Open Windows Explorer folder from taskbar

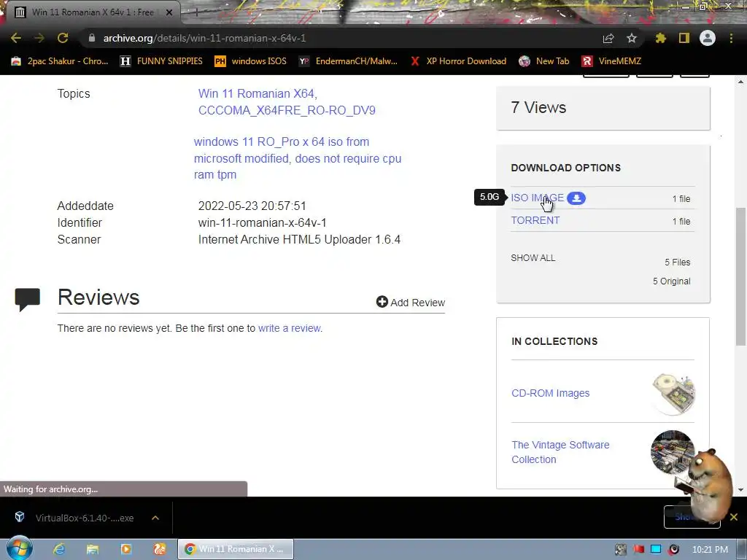pos(93,549)
